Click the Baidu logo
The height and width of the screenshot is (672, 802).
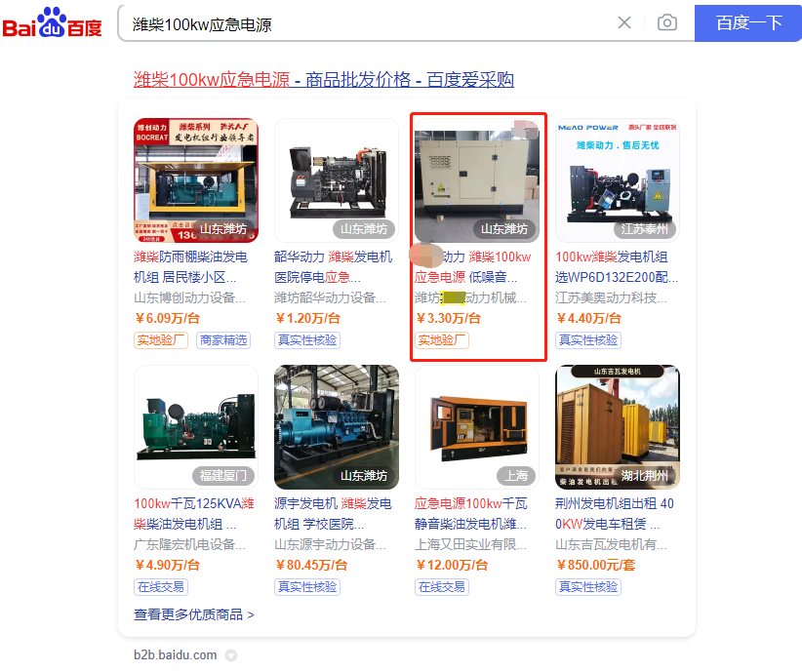(x=52, y=23)
